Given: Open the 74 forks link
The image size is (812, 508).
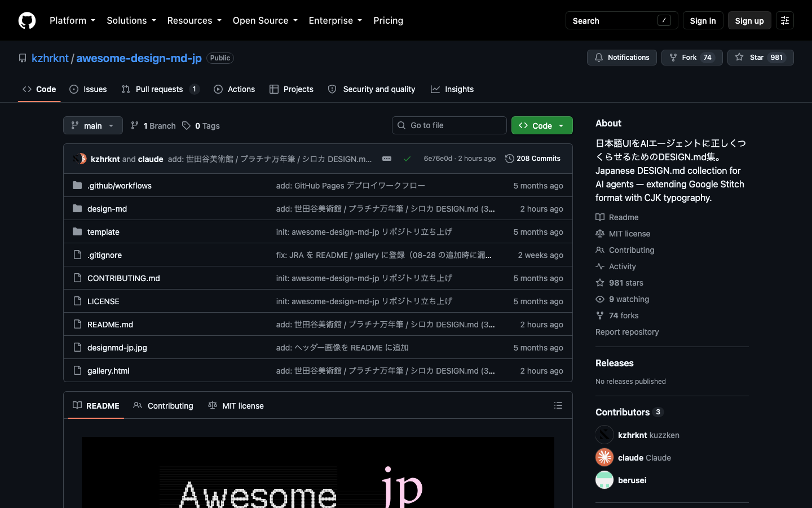Looking at the screenshot, I should [617, 316].
